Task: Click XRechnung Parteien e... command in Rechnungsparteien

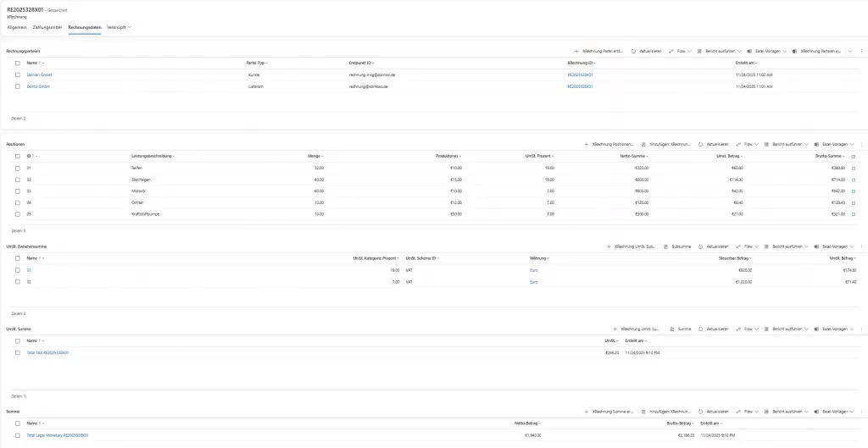Action: tap(816, 51)
